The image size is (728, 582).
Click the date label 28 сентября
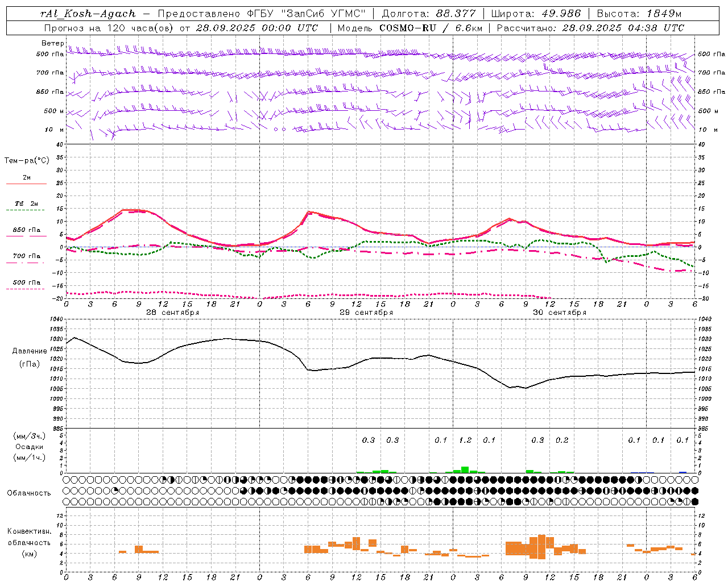point(172,313)
